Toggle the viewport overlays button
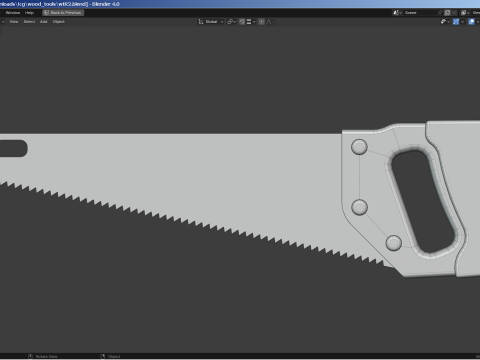This screenshot has width=480, height=360. pos(471,22)
